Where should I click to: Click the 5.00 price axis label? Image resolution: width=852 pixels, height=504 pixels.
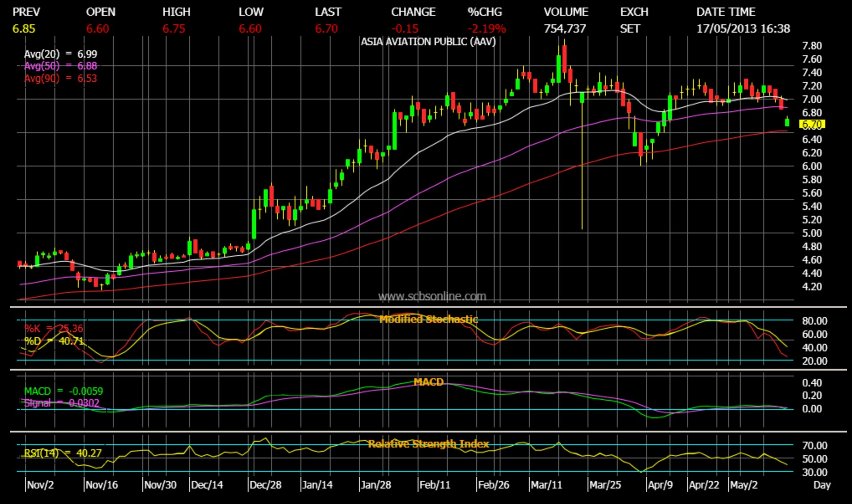[x=812, y=233]
